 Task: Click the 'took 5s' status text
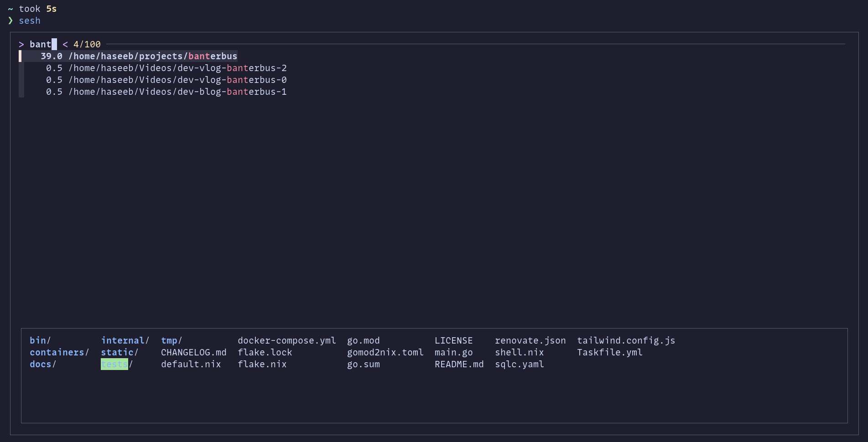[38, 9]
